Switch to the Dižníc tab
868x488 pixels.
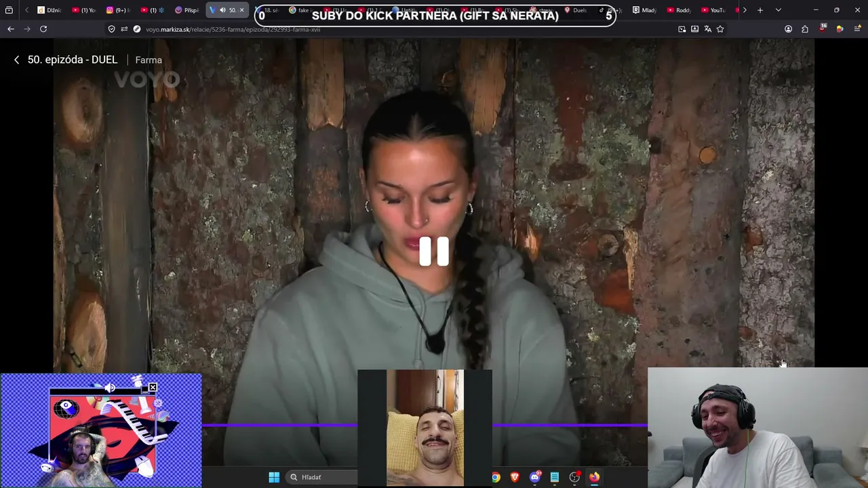click(x=50, y=10)
